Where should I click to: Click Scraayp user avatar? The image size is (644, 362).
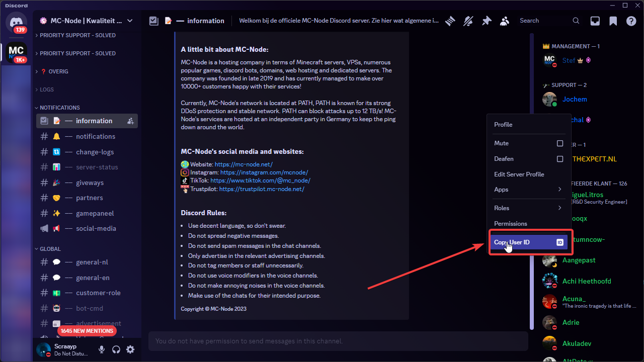[x=44, y=349]
